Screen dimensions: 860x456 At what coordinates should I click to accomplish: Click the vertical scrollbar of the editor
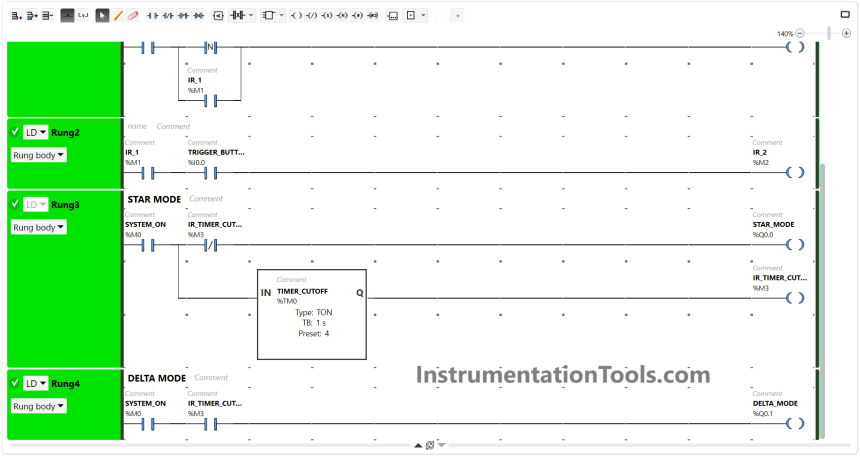tap(822, 301)
